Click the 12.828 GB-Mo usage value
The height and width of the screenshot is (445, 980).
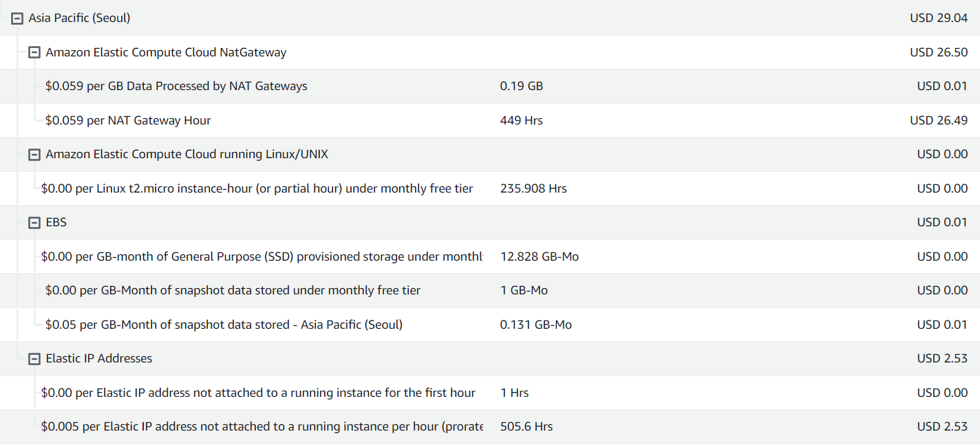point(540,257)
